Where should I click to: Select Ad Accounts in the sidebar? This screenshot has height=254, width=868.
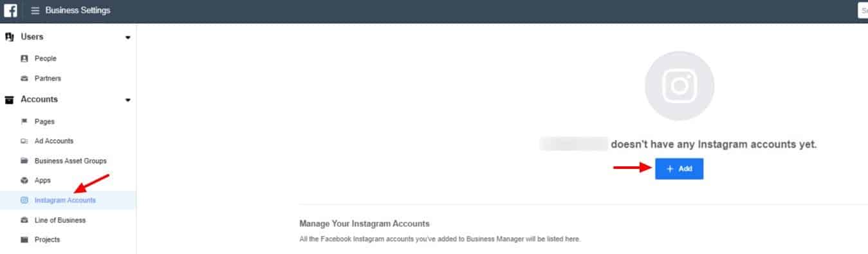click(54, 141)
